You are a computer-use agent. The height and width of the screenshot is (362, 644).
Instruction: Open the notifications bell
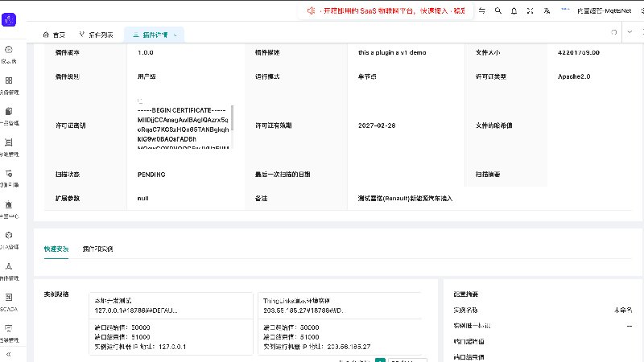pos(514,10)
